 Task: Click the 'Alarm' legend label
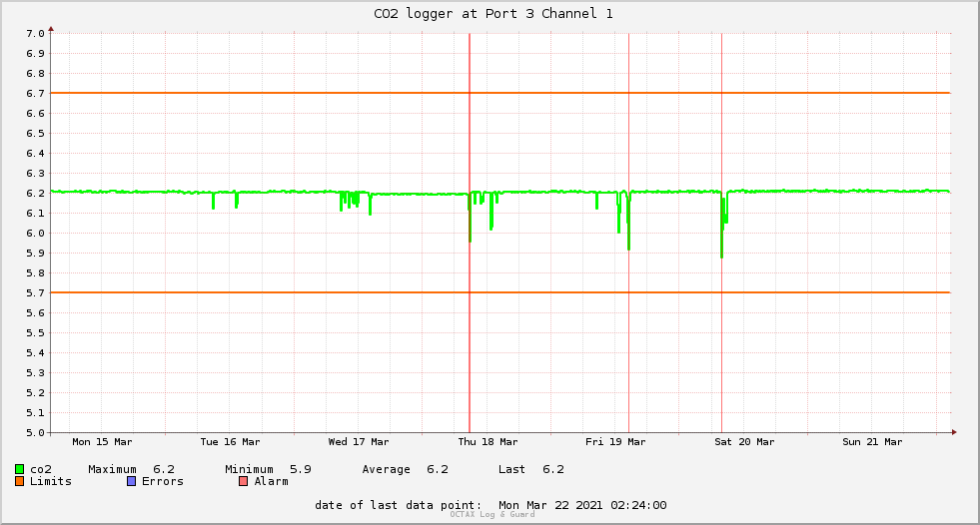272,481
